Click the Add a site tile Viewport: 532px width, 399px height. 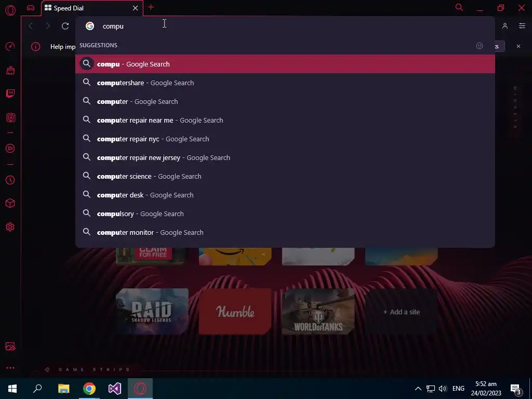pos(402,312)
